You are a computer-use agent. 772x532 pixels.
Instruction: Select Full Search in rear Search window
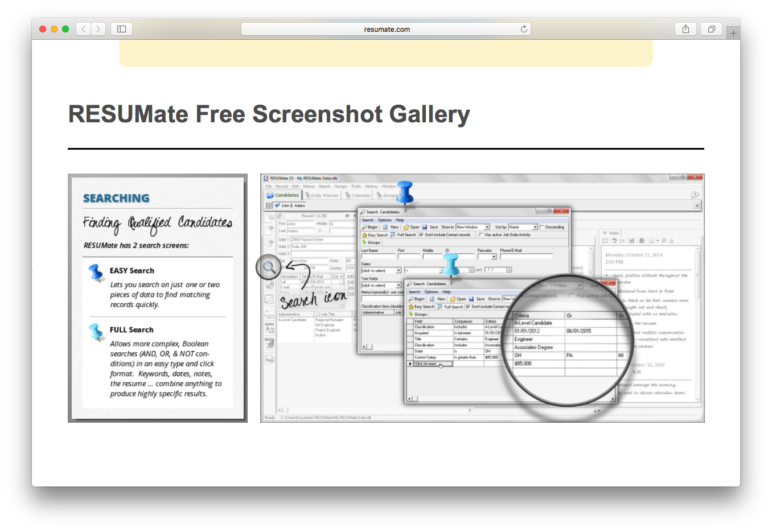pyautogui.click(x=403, y=234)
